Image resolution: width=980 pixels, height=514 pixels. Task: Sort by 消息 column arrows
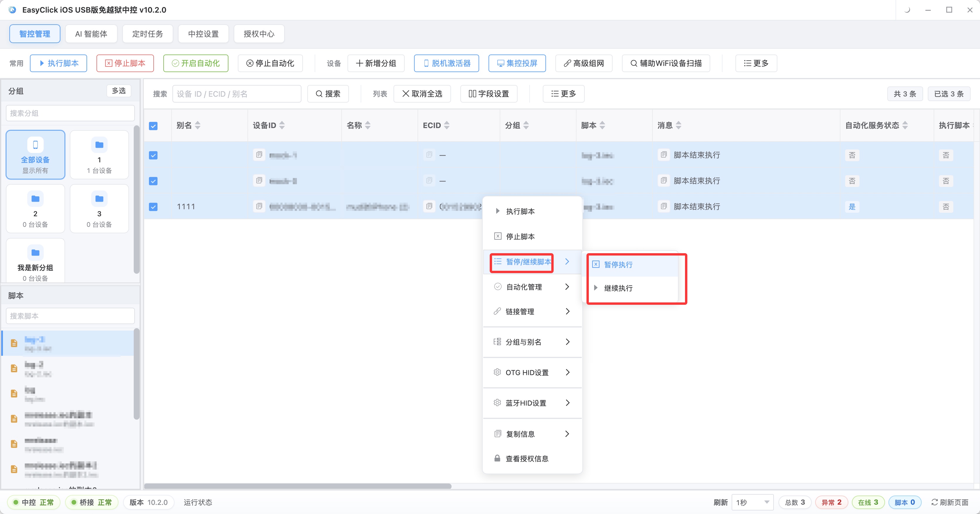point(679,125)
